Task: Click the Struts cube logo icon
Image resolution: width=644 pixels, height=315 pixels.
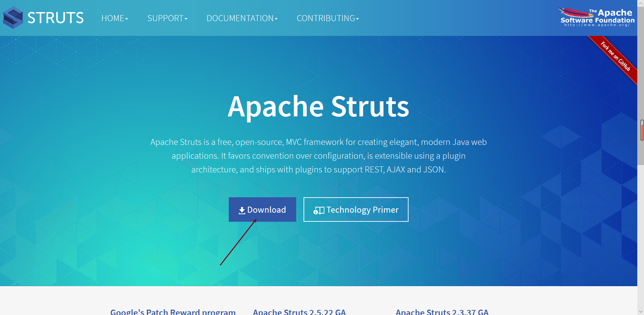Action: click(13, 17)
